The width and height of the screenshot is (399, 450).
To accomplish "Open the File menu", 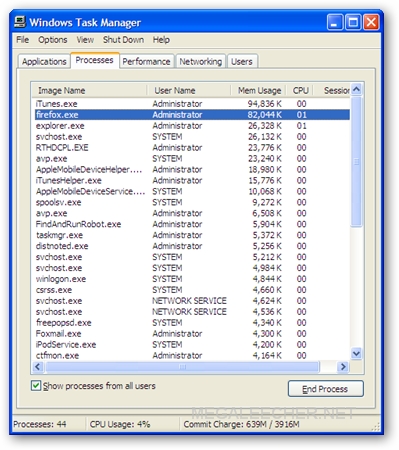I will [x=23, y=40].
